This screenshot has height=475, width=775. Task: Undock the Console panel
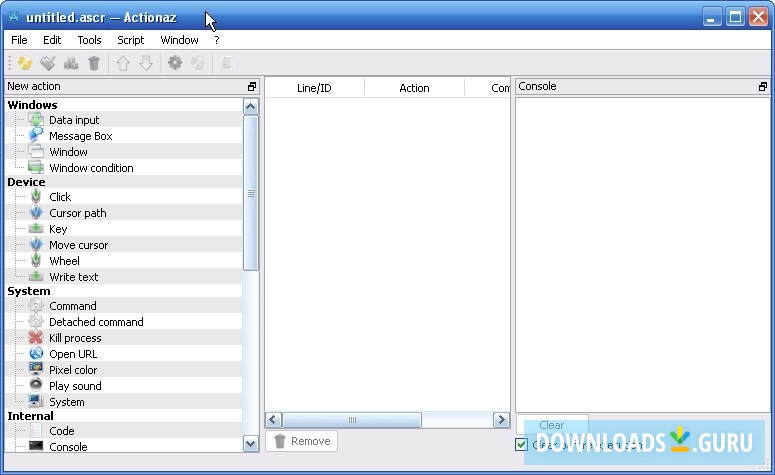(763, 86)
